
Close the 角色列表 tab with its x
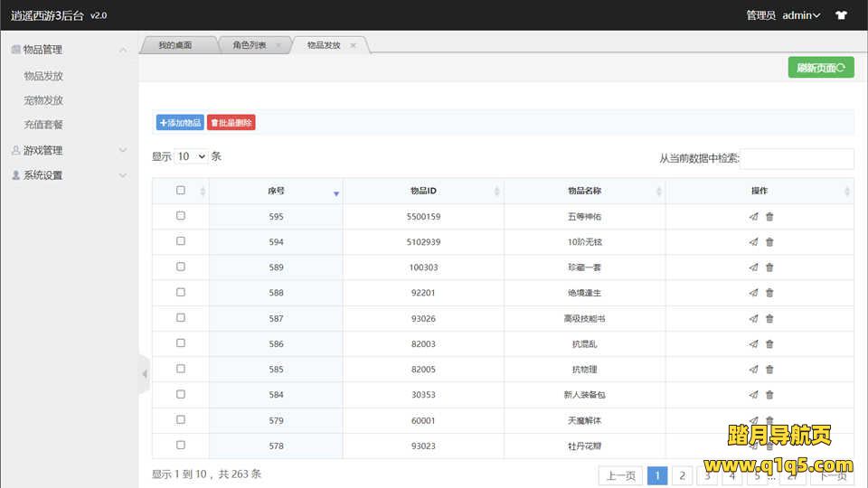point(278,45)
